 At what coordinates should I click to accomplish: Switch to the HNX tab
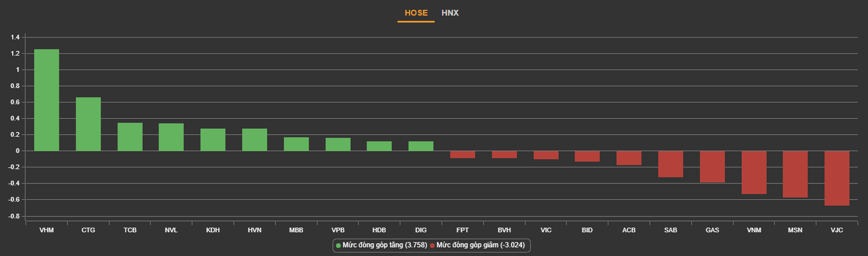(450, 12)
